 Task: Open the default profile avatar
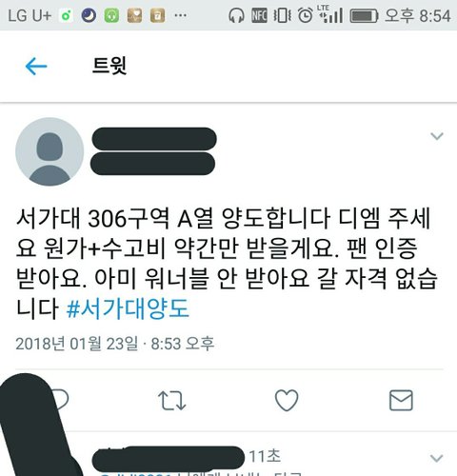tap(50, 151)
